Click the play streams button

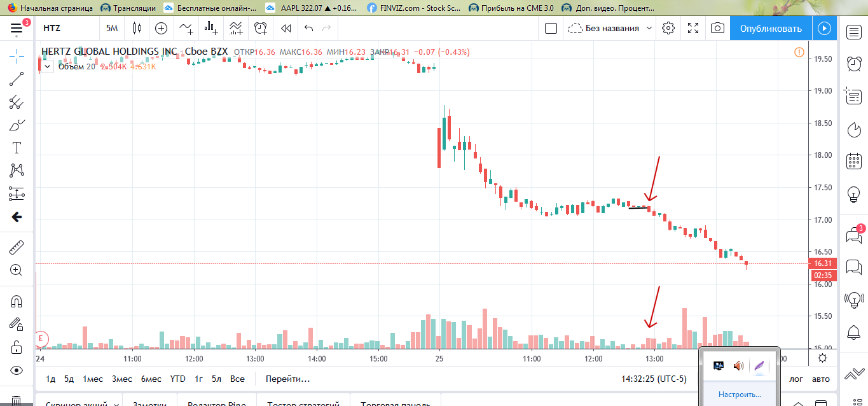824,28
